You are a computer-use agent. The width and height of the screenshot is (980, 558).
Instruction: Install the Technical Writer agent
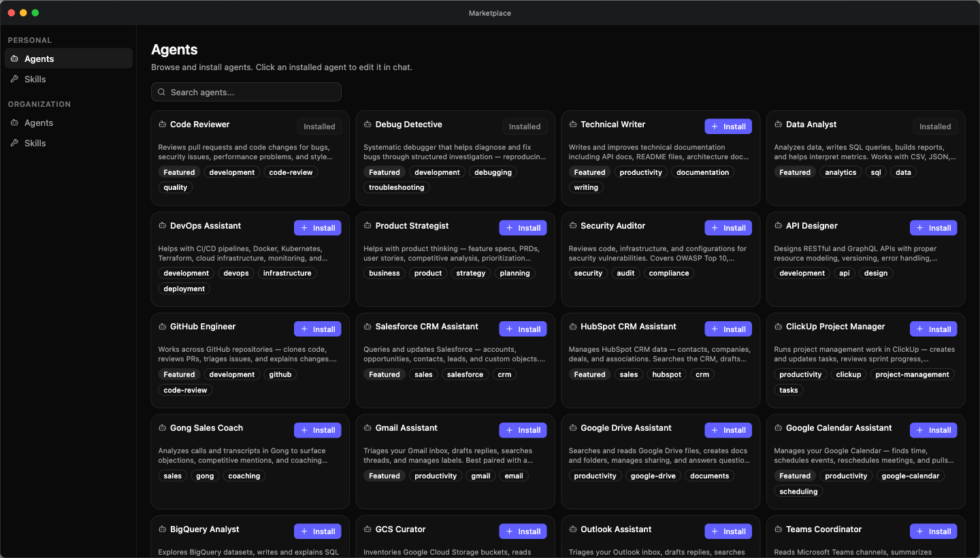tap(728, 127)
